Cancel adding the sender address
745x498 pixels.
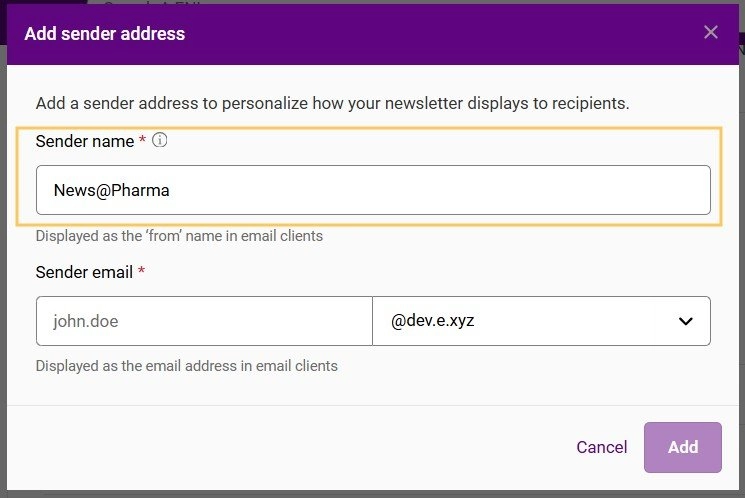point(602,447)
